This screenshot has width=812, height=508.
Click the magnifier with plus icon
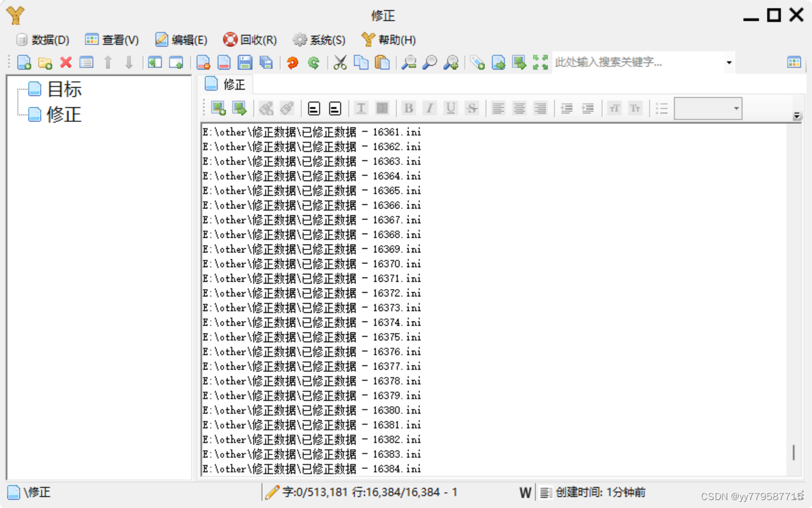[451, 62]
